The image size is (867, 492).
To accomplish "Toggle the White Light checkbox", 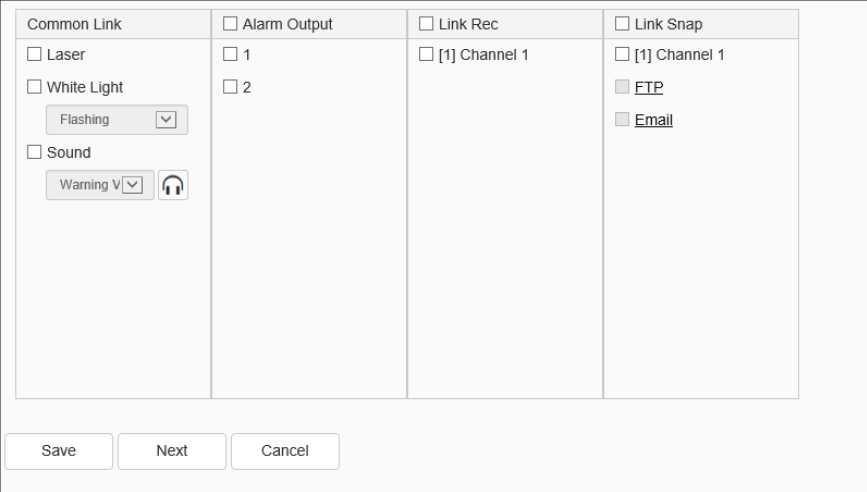I will tap(34, 87).
